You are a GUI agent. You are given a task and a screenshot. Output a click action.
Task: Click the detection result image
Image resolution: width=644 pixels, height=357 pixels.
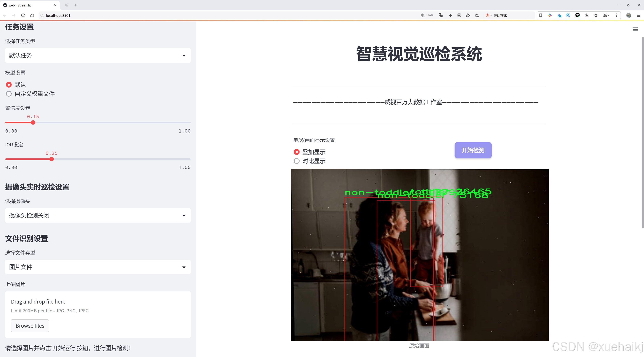tap(420, 254)
